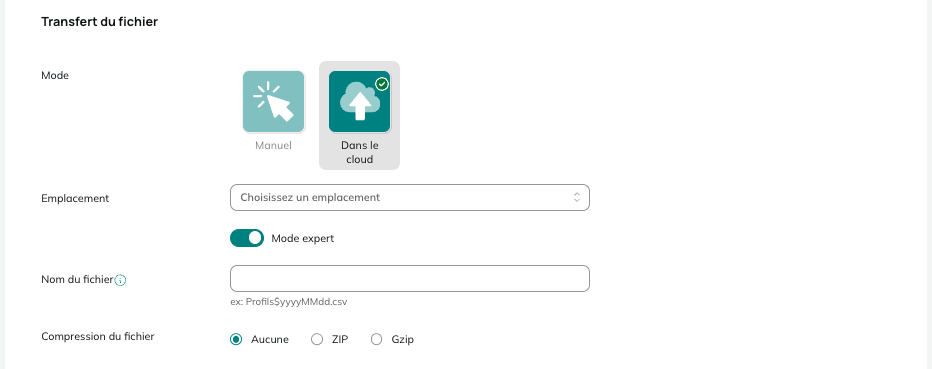Click the 'Mode expert' label text

coord(303,238)
